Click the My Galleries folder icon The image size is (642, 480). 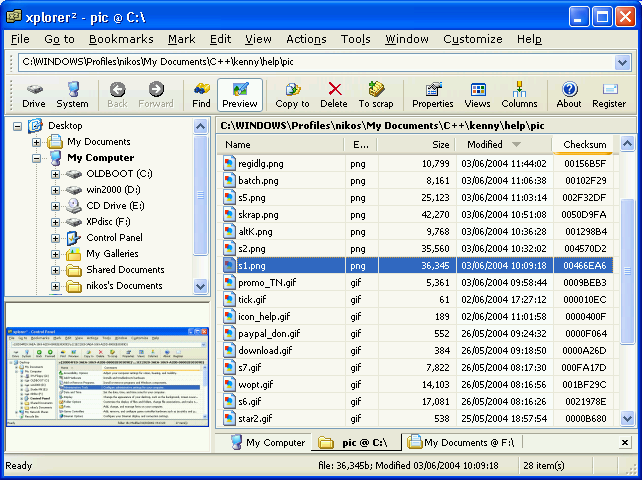[74, 254]
